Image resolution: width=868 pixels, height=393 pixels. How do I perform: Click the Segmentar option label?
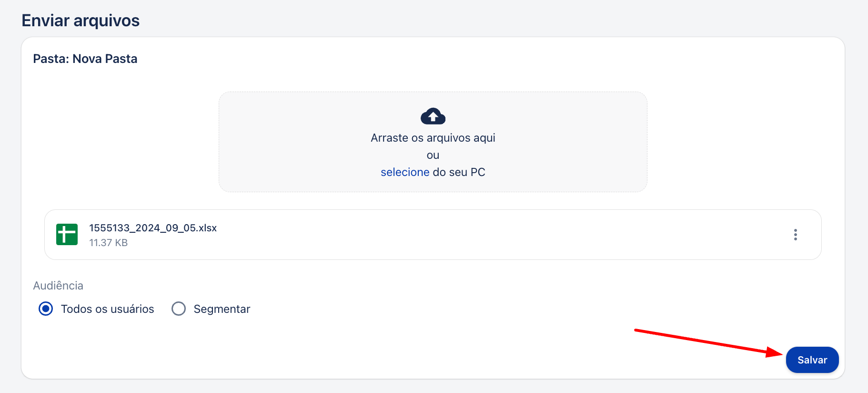coord(222,309)
